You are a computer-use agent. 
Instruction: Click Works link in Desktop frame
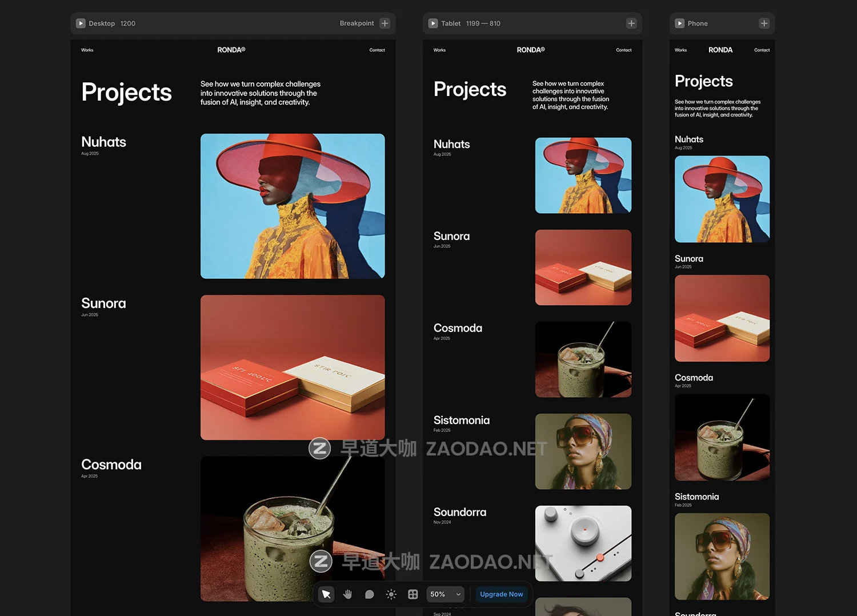pyautogui.click(x=87, y=50)
